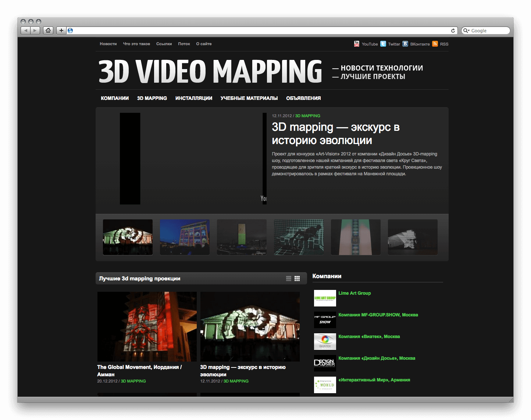531x420 pixels.
Task: Open the Компании menu item
Action: 115,98
